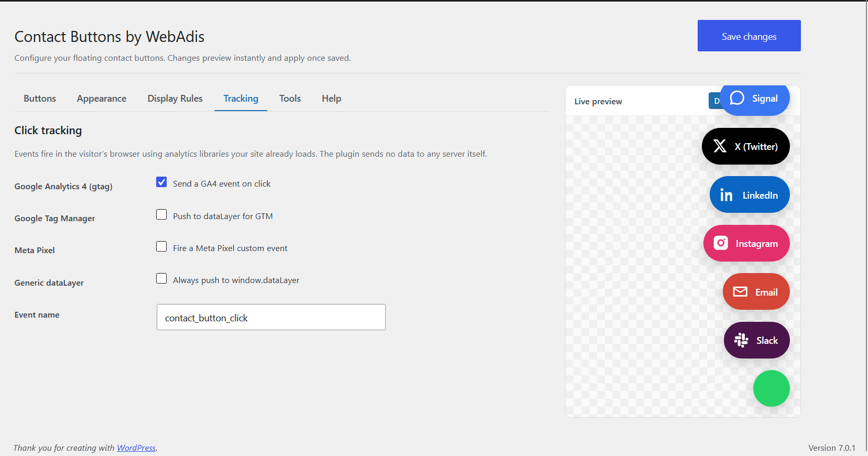Click the green round floating toggle button
The width and height of the screenshot is (868, 456).
772,388
